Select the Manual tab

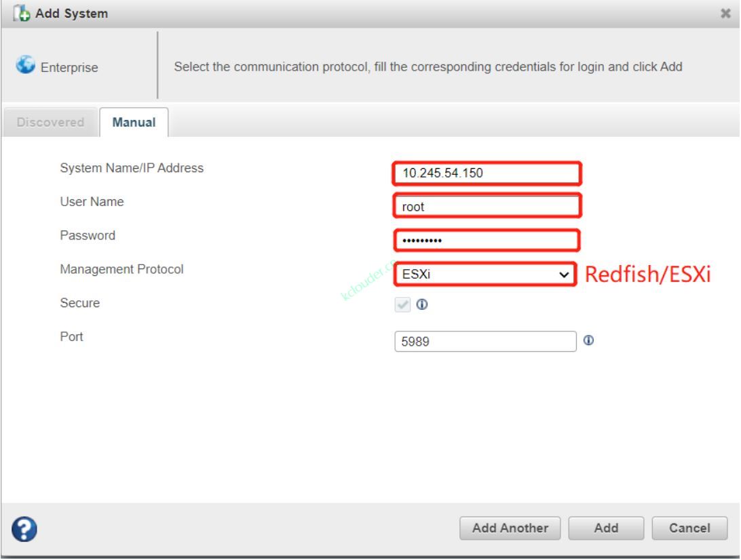[134, 122]
